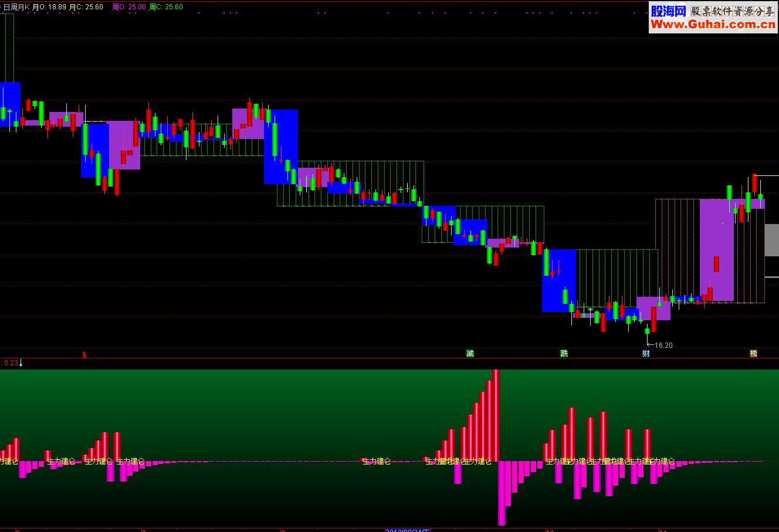
Task: Click the magenta 周O: 25.00 value
Action: pos(128,7)
